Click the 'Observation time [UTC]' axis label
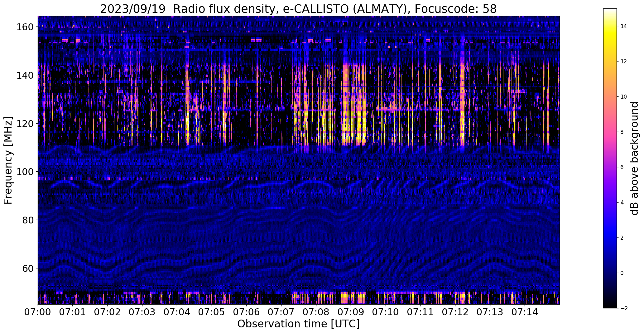The width and height of the screenshot is (644, 333). (x=298, y=324)
